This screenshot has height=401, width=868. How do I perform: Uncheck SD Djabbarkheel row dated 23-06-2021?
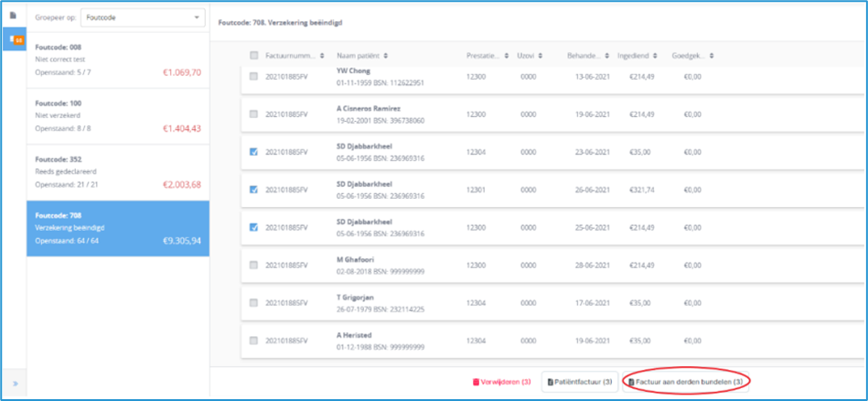click(x=253, y=152)
